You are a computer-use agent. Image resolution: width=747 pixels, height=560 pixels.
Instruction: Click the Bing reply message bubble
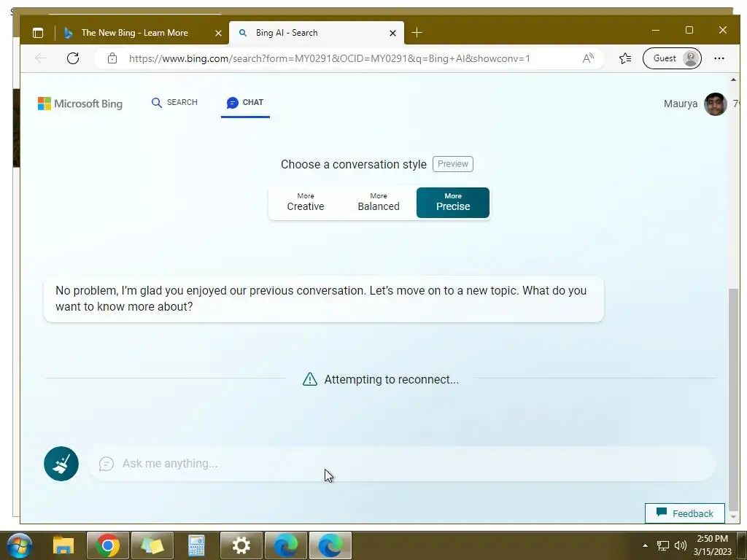(x=323, y=298)
